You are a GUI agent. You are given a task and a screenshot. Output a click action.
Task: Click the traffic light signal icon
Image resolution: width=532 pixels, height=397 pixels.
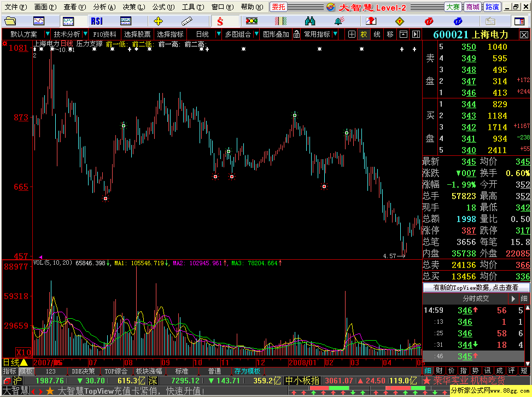[252, 21]
